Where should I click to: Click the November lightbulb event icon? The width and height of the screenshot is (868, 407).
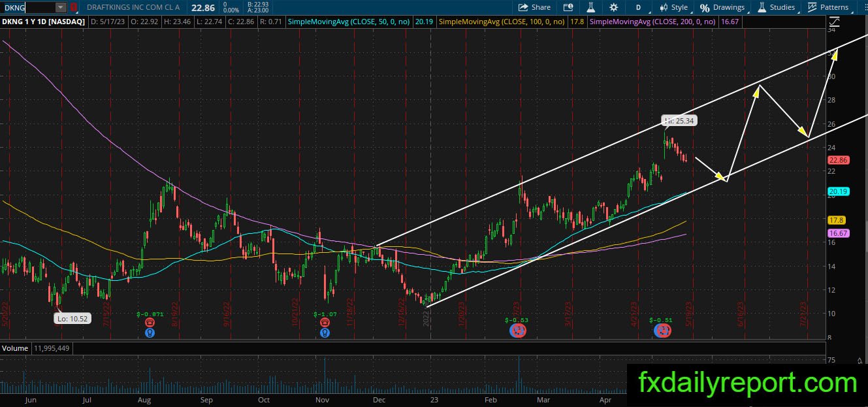pos(325,333)
